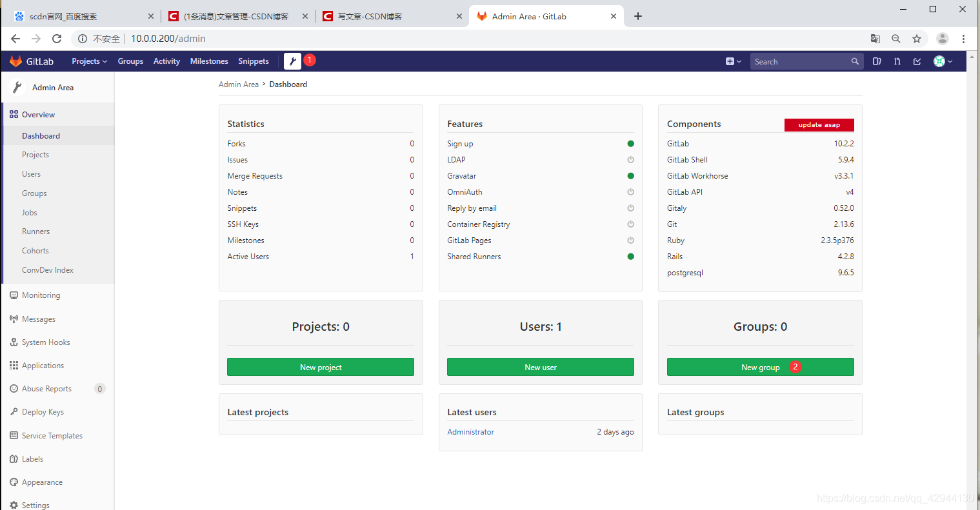The width and height of the screenshot is (980, 510).
Task: Switch to the 写文章-CSDN博客 tab
Action: click(392, 16)
